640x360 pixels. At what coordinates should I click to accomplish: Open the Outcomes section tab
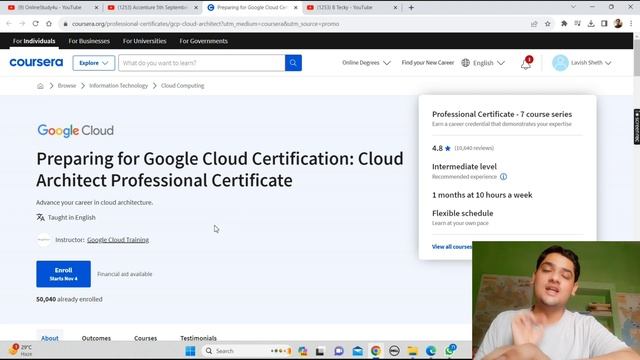click(96, 338)
